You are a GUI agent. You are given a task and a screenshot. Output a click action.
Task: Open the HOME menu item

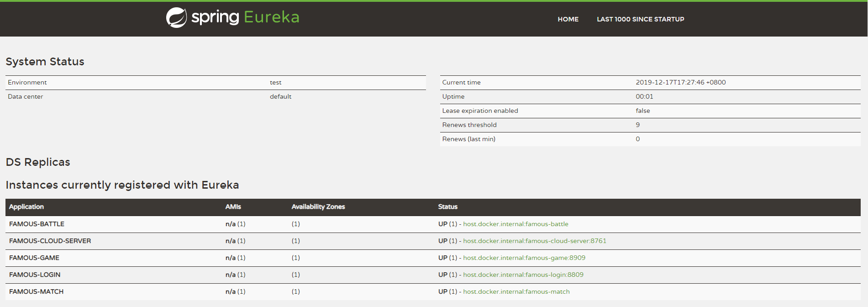pyautogui.click(x=568, y=19)
